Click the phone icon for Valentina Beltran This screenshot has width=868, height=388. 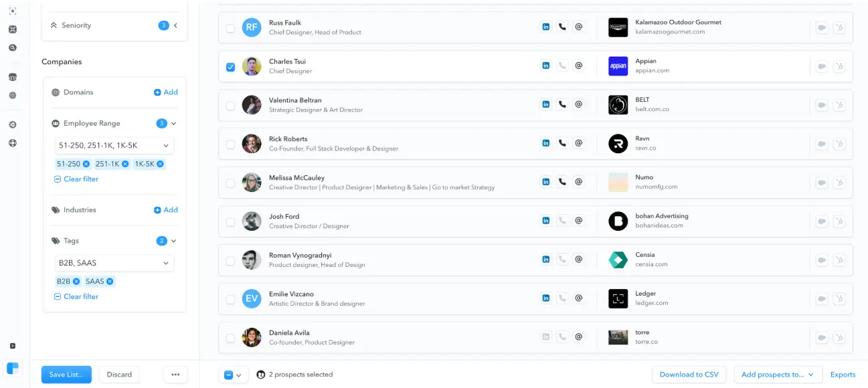tap(562, 105)
